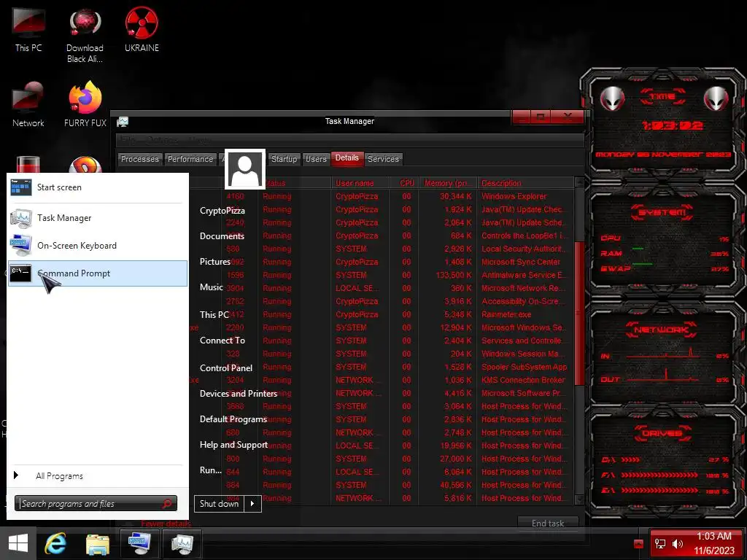Click Run... in start menu
This screenshot has height=560, width=747.
[211, 470]
